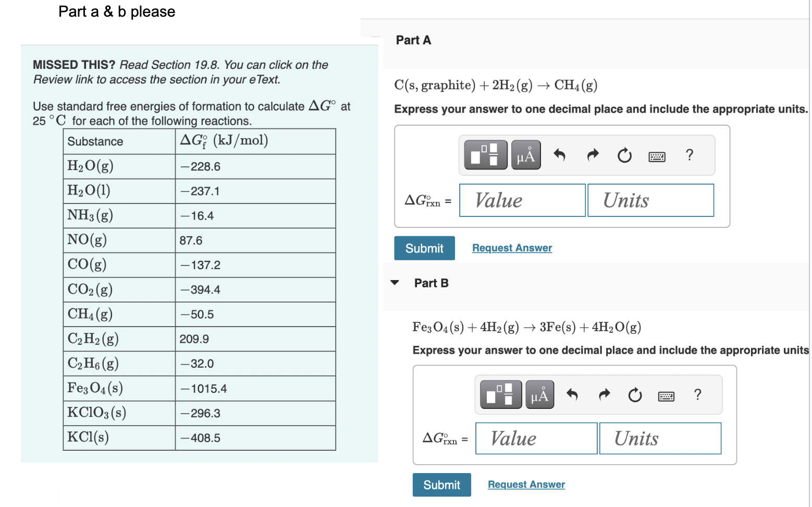Viewport: 812px width, 507px height.
Task: Click the reset icon in Part A toolbar
Action: tap(624, 155)
